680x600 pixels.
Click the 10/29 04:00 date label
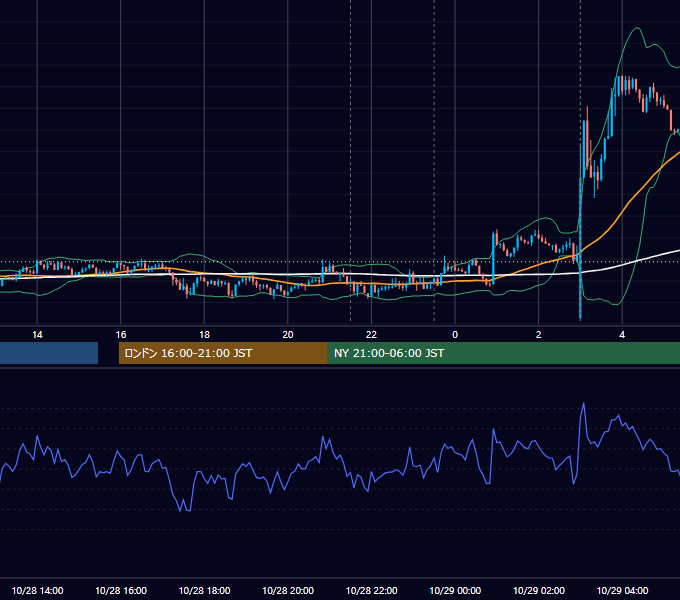(x=622, y=590)
